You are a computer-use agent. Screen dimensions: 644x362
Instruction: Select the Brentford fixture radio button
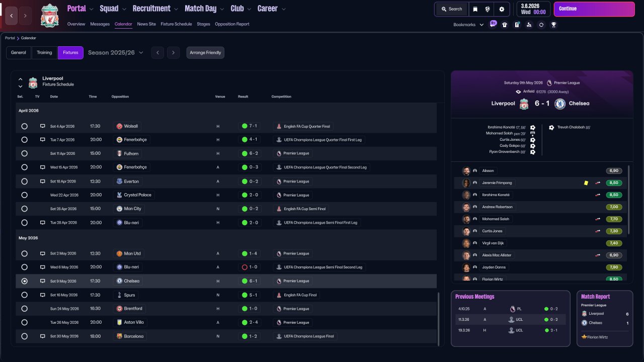click(x=25, y=309)
